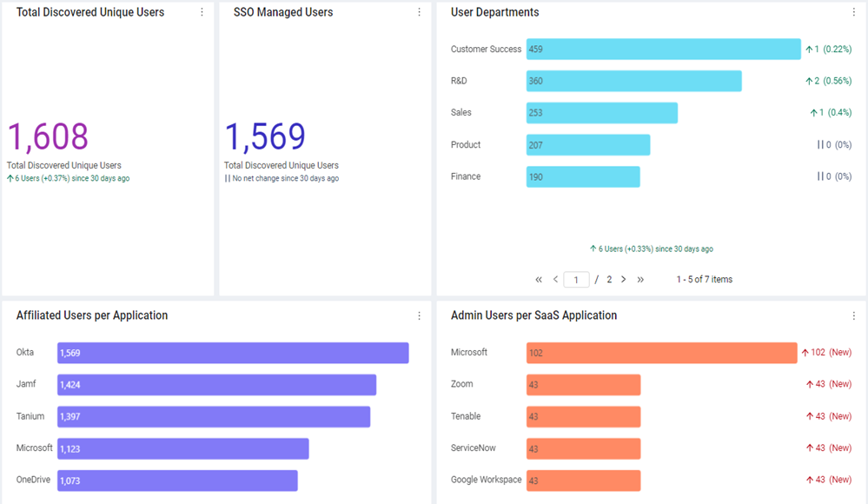Click the Google Workspace application label
Image resolution: width=868 pixels, height=504 pixels.
click(486, 480)
